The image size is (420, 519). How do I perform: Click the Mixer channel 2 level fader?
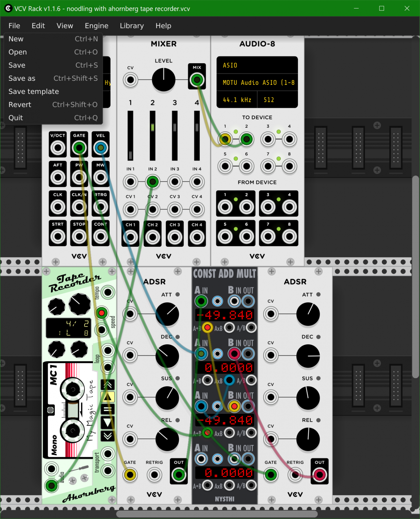coord(152,136)
